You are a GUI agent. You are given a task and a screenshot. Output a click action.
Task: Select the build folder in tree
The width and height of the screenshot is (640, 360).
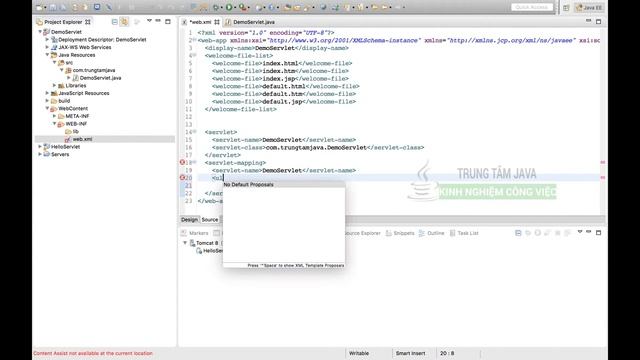(x=64, y=101)
